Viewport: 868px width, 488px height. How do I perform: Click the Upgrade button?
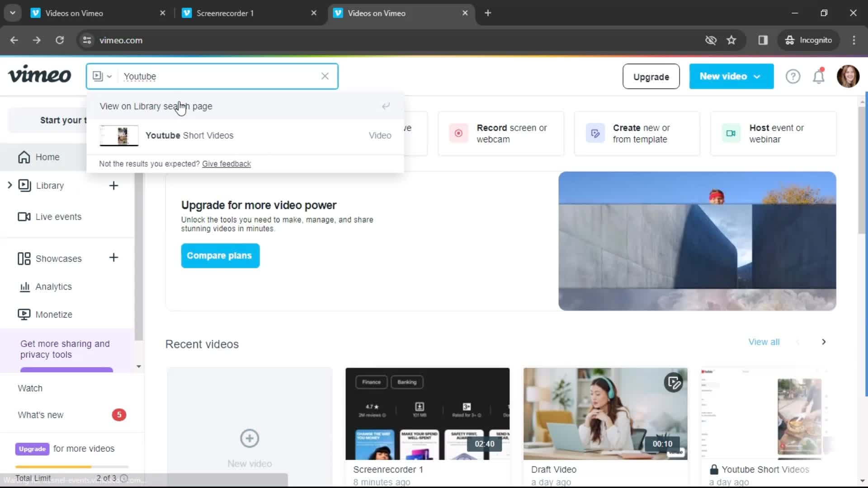tap(651, 76)
